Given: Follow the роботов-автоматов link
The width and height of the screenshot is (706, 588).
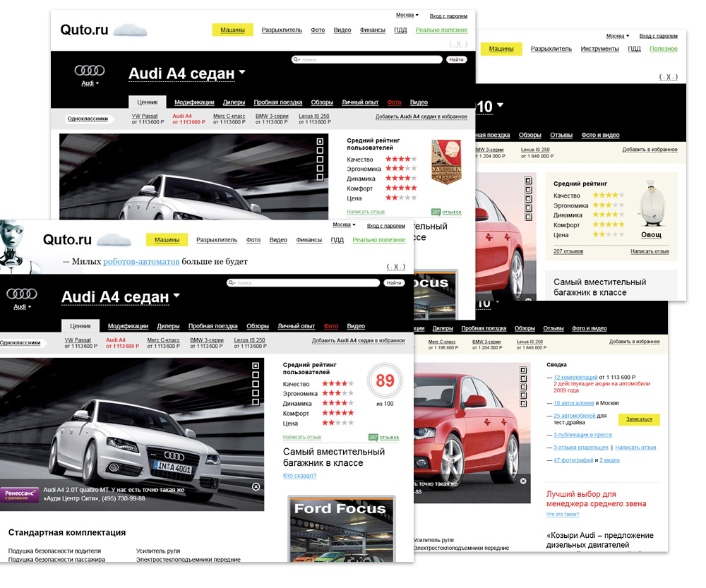Looking at the screenshot, I should [x=140, y=262].
